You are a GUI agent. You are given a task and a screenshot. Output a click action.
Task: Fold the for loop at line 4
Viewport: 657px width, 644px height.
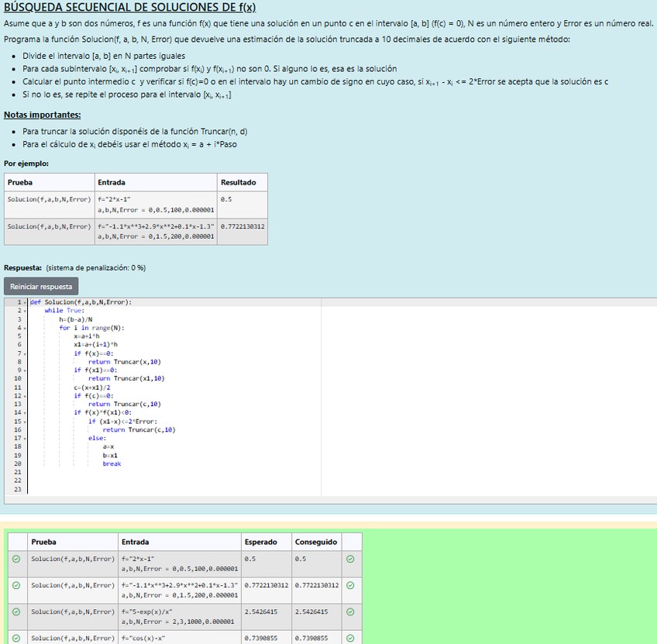(24, 328)
